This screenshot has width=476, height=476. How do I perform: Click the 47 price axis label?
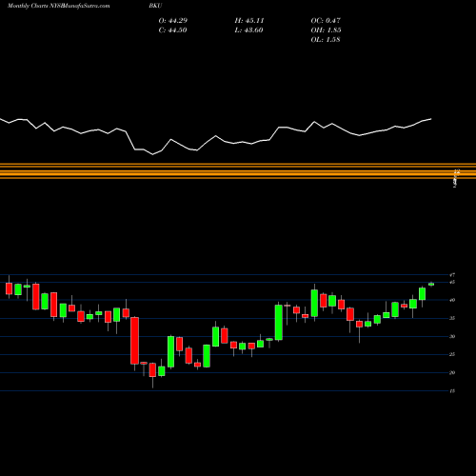click(452, 275)
